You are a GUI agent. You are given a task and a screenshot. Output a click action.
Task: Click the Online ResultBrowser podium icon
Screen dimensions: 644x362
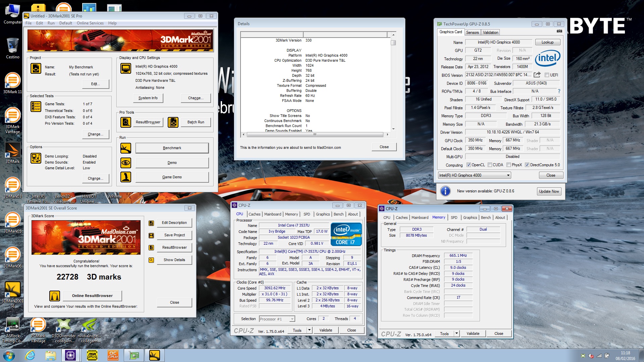(x=55, y=296)
